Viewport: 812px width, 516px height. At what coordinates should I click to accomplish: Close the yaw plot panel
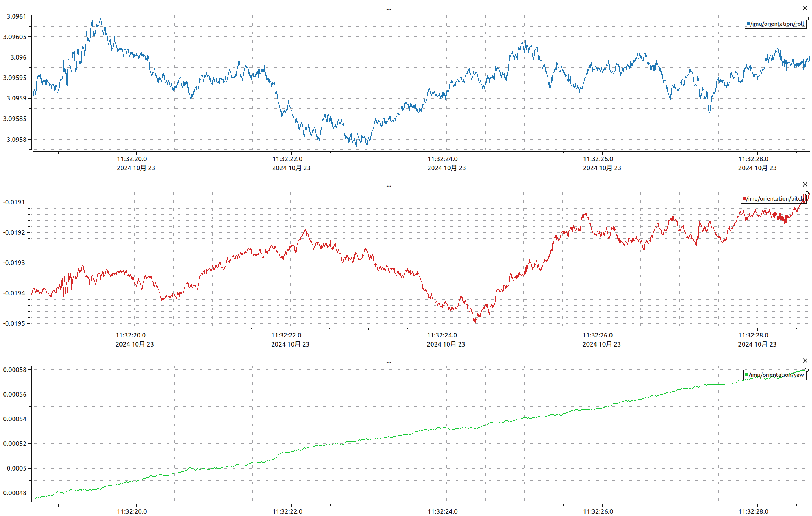coord(805,361)
